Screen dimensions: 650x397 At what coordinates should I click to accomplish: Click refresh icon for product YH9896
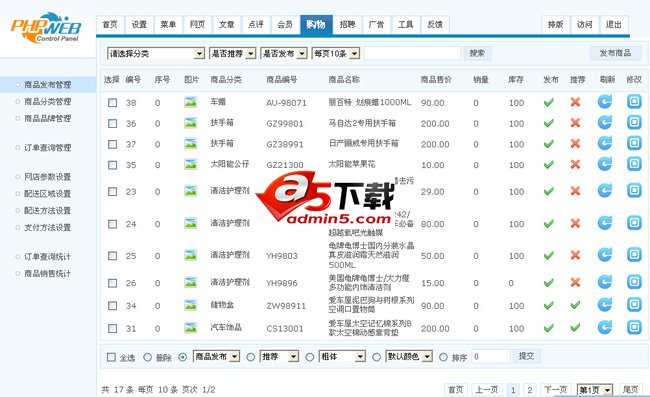point(605,282)
